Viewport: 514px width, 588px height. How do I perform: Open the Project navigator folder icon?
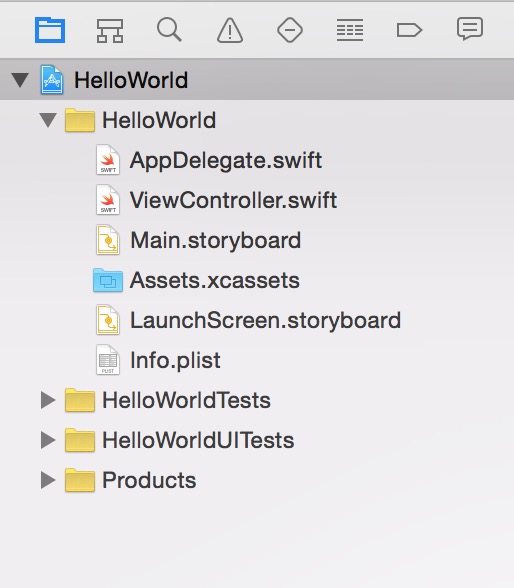(x=50, y=30)
